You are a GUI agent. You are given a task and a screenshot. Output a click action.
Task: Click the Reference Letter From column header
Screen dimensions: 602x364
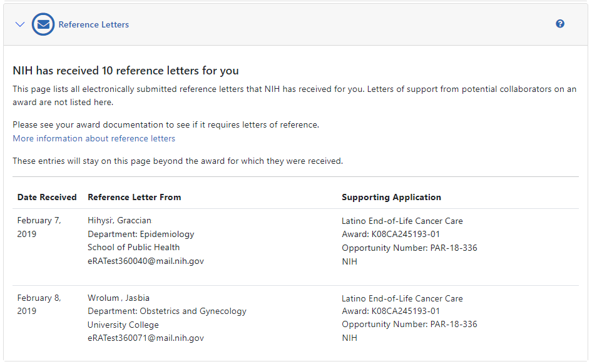coord(134,197)
